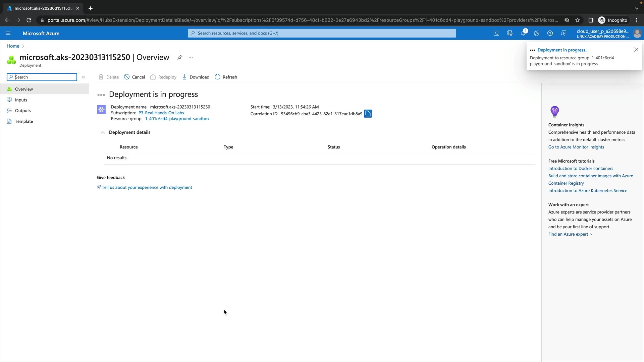The height and width of the screenshot is (362, 644).
Task: Click the help question mark icon
Action: [x=550, y=33]
